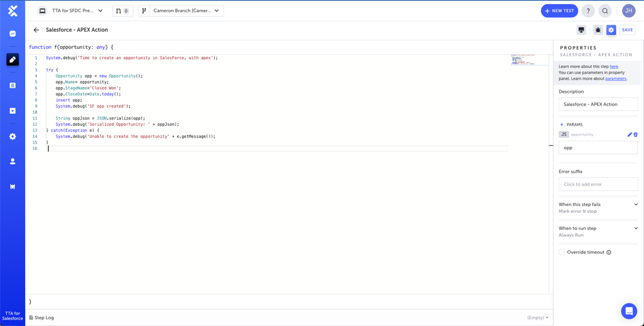Follow the parameters documentation link
Screen dimensions: 644x326
pos(616,79)
